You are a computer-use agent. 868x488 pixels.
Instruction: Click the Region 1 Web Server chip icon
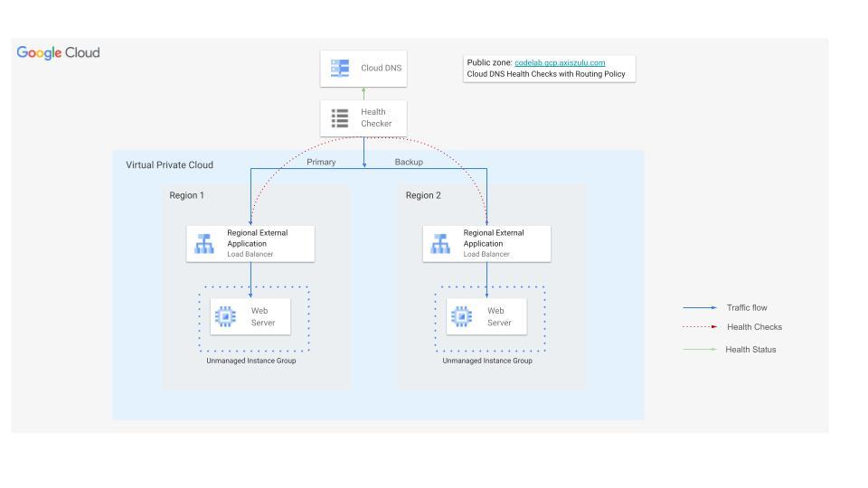[x=227, y=316]
